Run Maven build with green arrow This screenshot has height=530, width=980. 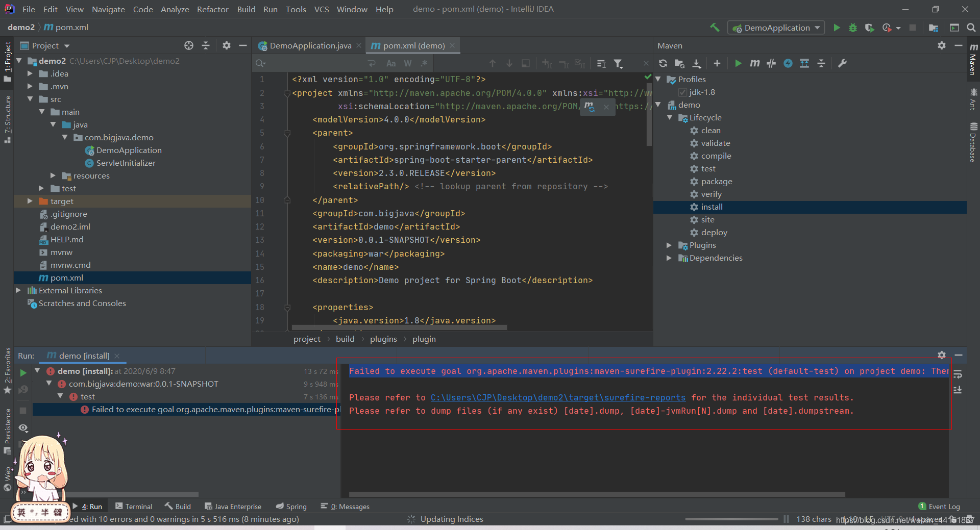point(738,63)
